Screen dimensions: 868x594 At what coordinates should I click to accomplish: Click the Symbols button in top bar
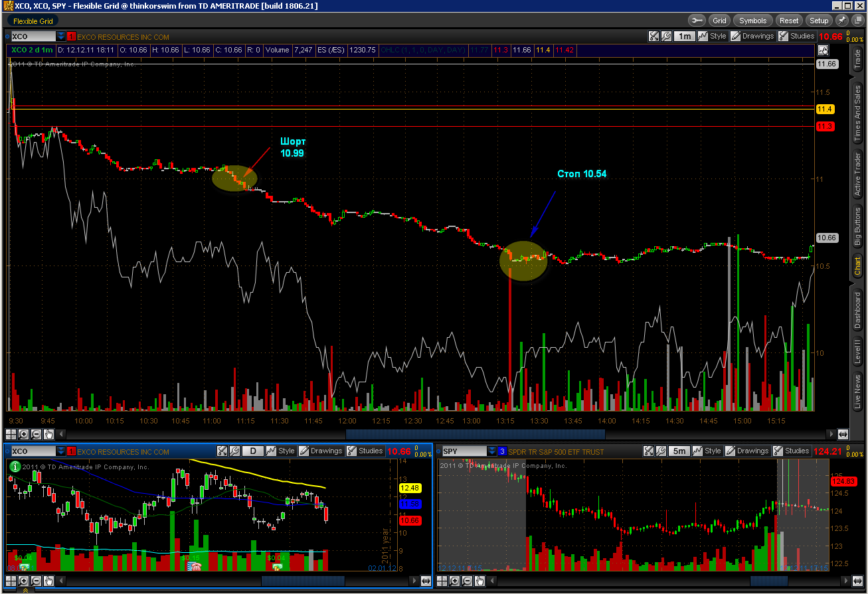[752, 21]
